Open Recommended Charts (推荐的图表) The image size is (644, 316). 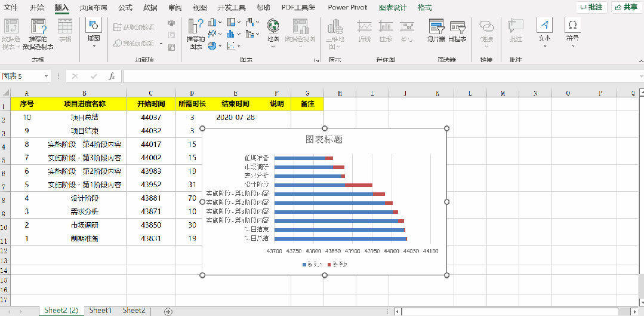196,34
